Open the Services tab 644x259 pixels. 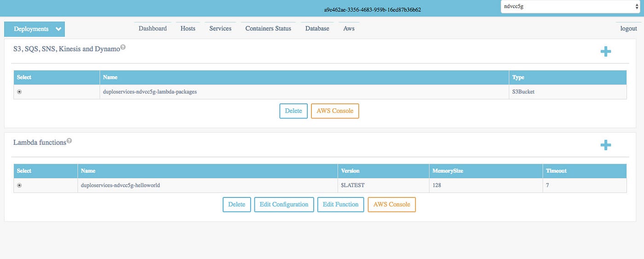tap(220, 28)
